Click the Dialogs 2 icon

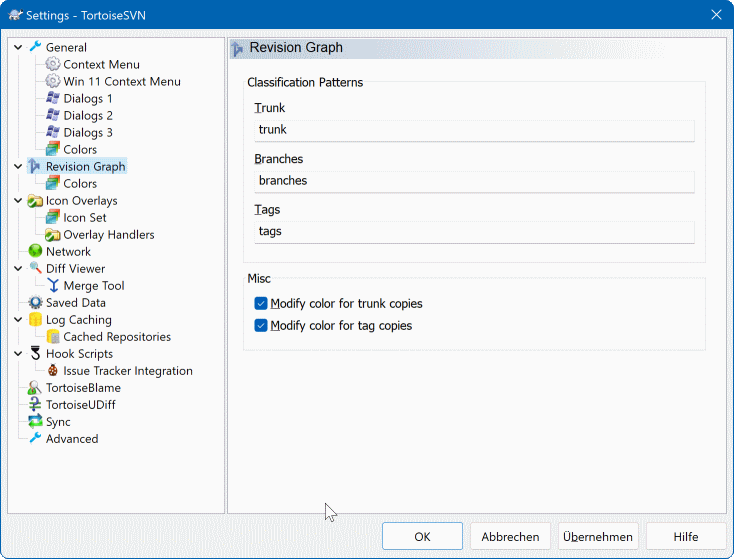click(x=52, y=115)
